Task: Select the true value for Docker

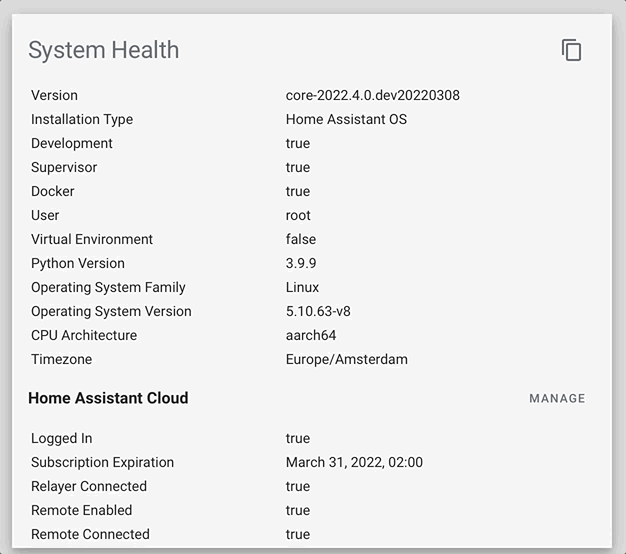Action: point(298,191)
